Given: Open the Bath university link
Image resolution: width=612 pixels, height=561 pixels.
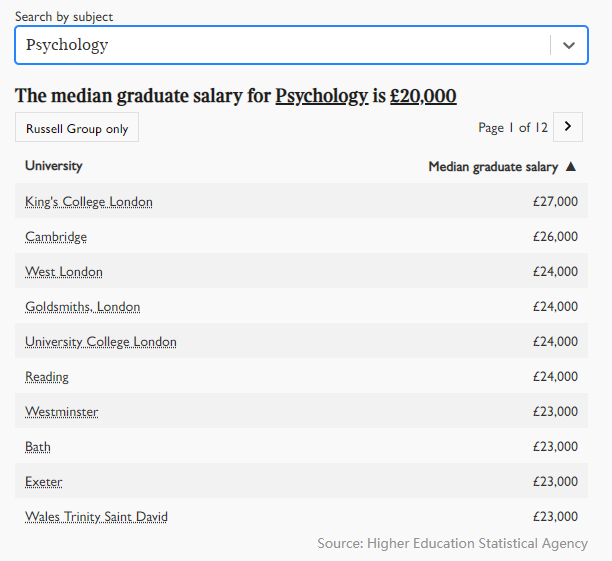Looking at the screenshot, I should click(x=38, y=447).
